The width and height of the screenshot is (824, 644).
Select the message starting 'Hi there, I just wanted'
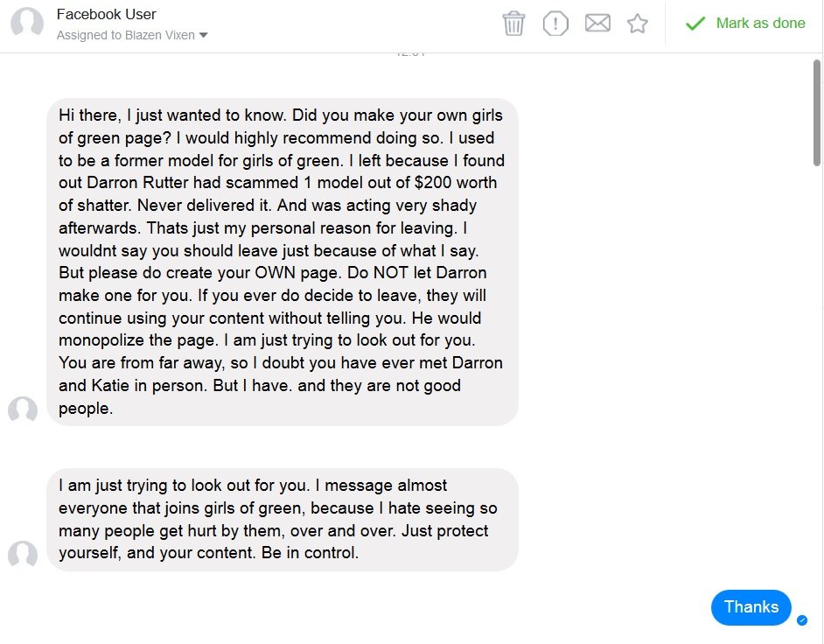282,262
